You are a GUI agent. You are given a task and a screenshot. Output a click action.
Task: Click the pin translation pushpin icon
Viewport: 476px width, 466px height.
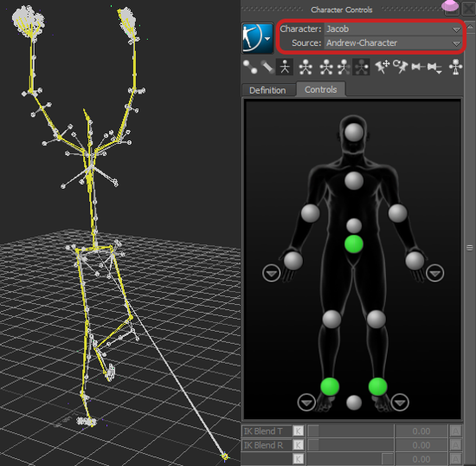point(383,67)
